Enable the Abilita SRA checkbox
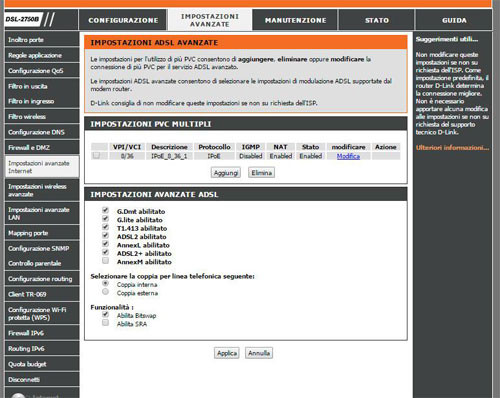 click(x=106, y=322)
